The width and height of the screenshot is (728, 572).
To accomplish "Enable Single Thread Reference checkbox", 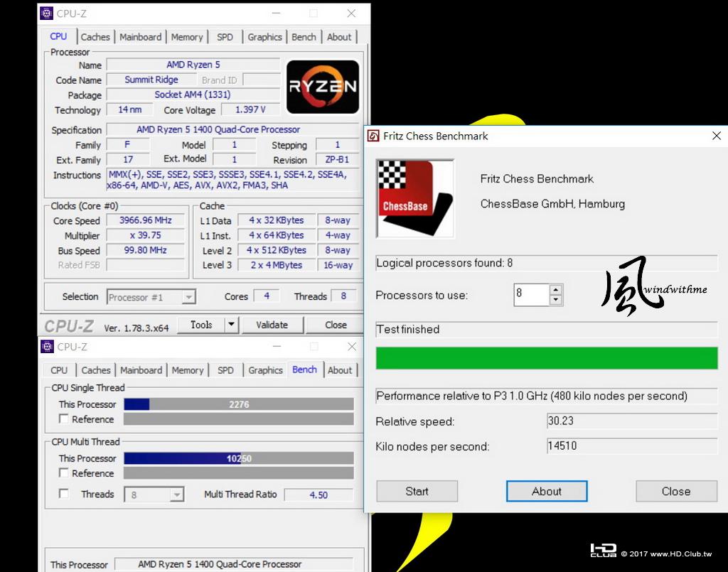I will coord(64,419).
